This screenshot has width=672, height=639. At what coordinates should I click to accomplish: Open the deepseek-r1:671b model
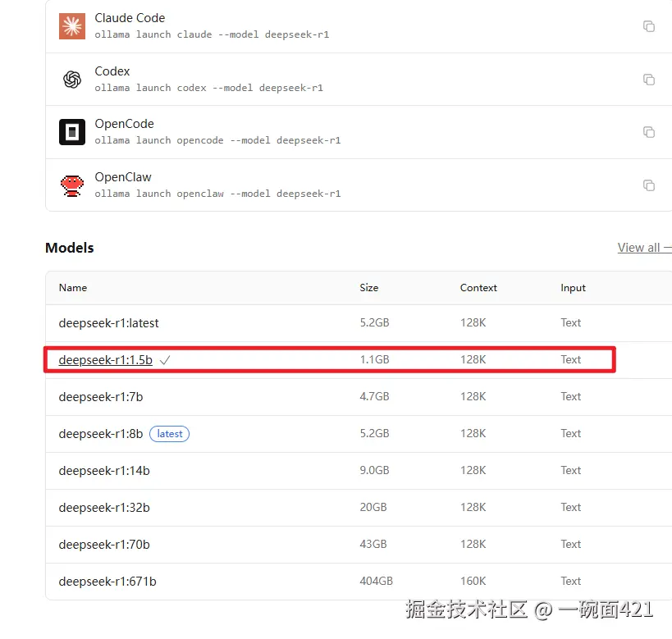(107, 581)
